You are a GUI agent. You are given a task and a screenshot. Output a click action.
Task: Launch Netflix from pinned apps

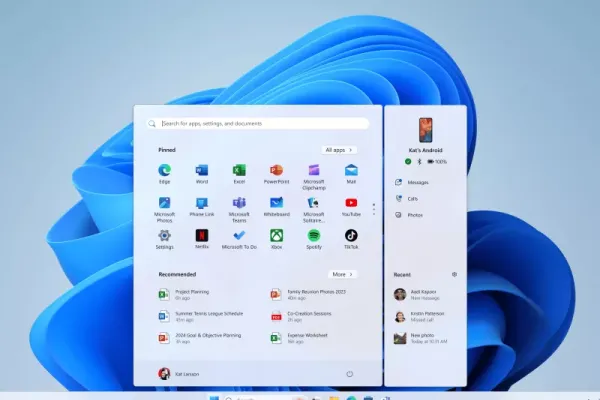coord(202,239)
